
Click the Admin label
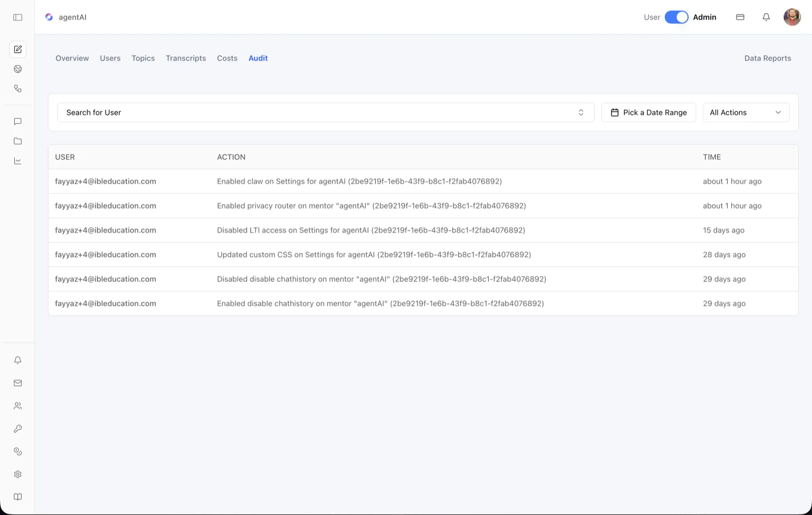pyautogui.click(x=705, y=17)
